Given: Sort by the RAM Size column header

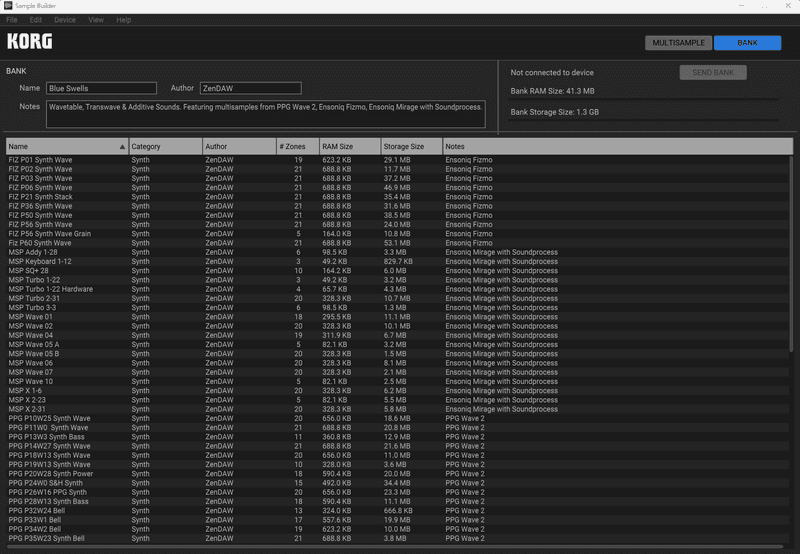Looking at the screenshot, I should click(x=350, y=146).
